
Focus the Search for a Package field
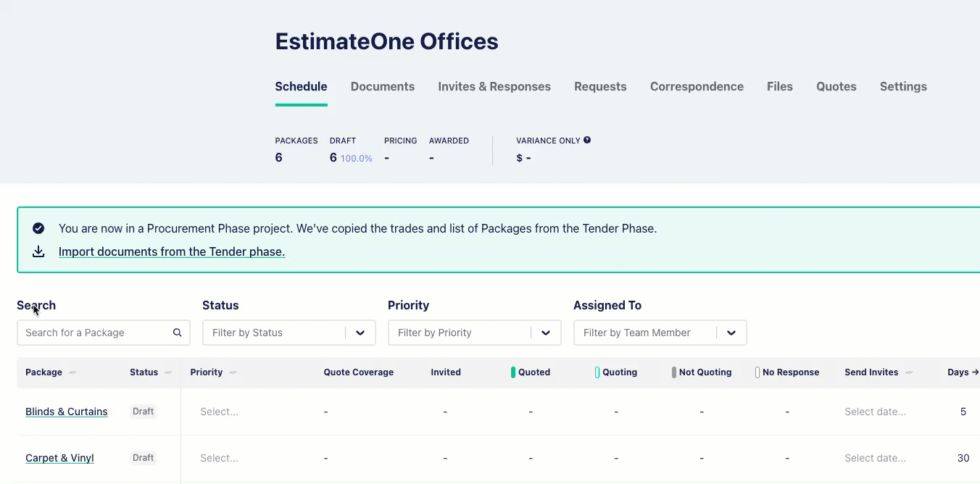click(104, 333)
